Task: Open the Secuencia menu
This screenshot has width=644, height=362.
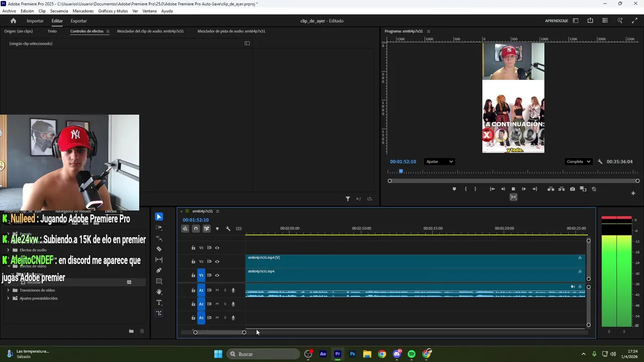Action: 59,11
